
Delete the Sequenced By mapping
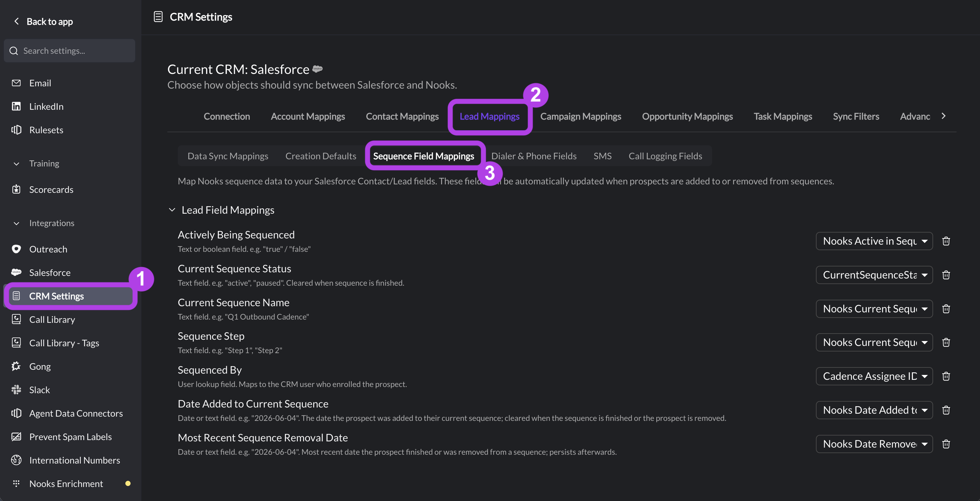tap(946, 376)
